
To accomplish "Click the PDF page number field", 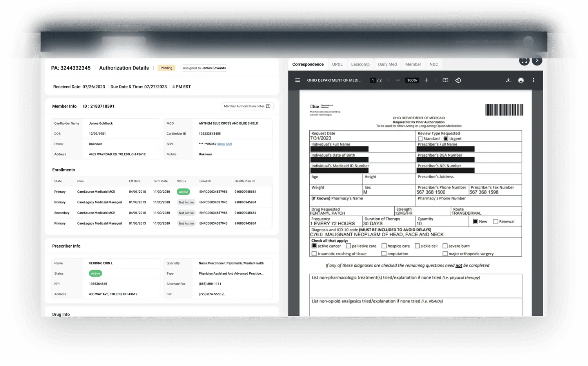I will coord(373,80).
